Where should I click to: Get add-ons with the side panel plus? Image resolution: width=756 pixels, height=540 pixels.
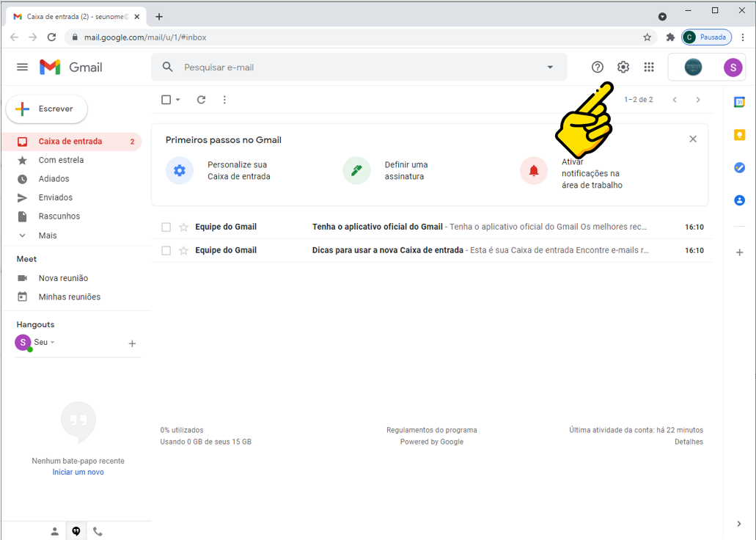tap(739, 252)
